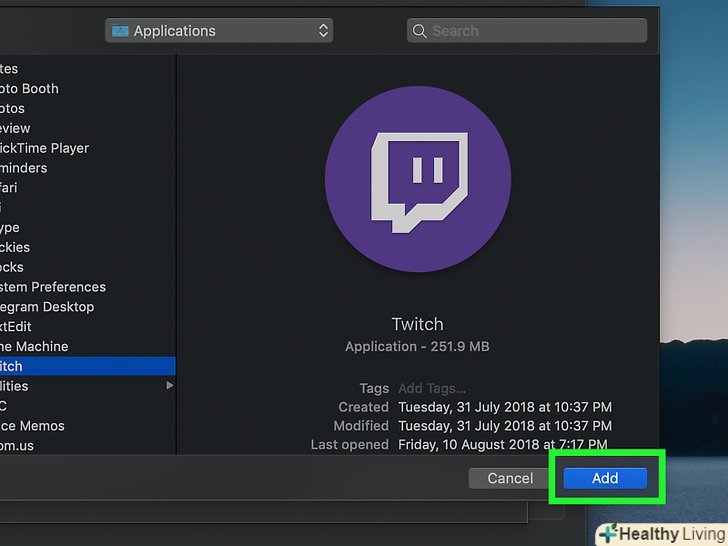
Task: Select Time Machine in the list
Action: click(x=88, y=346)
